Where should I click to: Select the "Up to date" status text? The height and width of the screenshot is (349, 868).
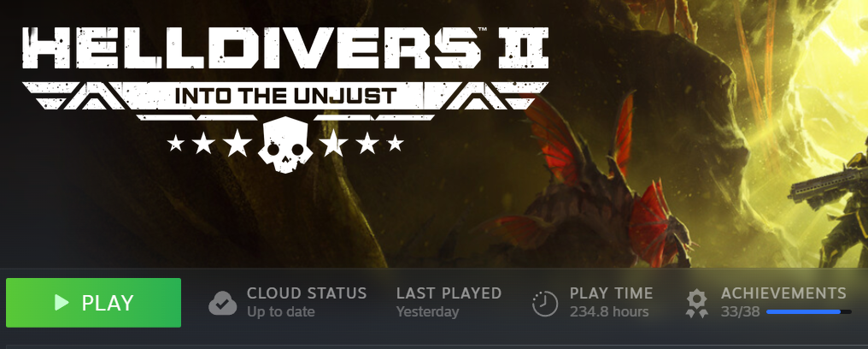[x=281, y=312]
